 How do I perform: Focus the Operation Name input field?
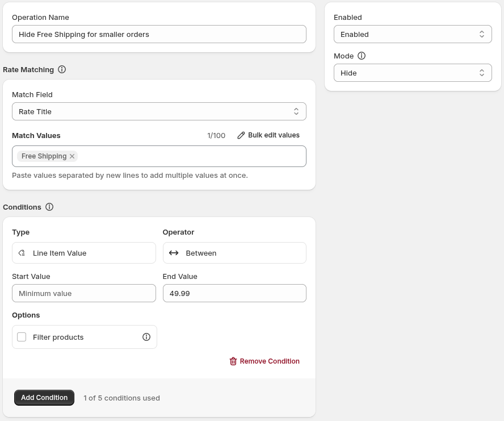159,34
